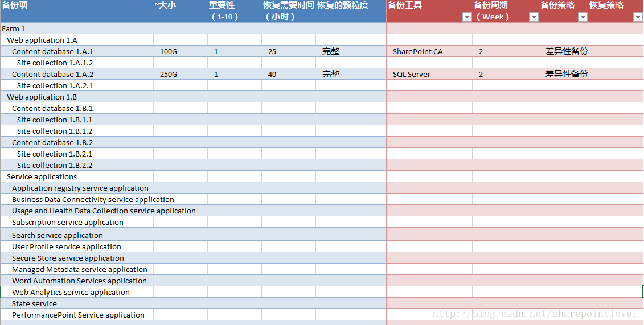Screen dimensions: 644x325
Task: Select Managed Metadata service application cell
Action: pos(77,270)
